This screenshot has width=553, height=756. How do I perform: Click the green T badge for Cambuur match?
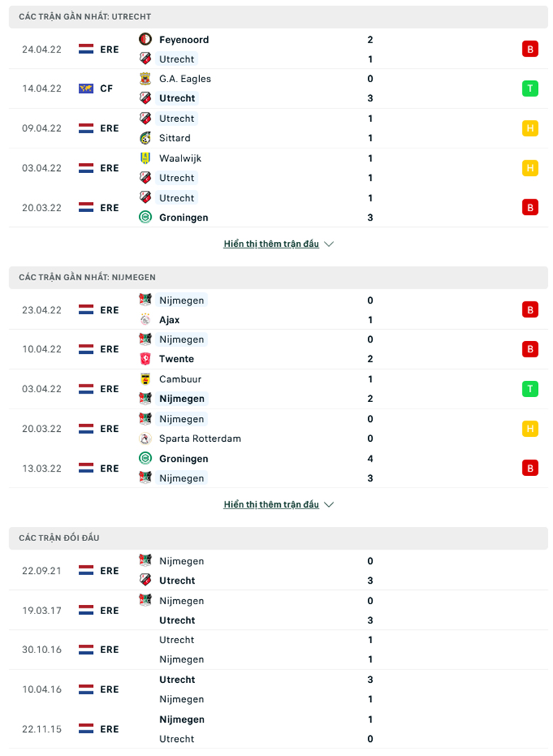[530, 389]
